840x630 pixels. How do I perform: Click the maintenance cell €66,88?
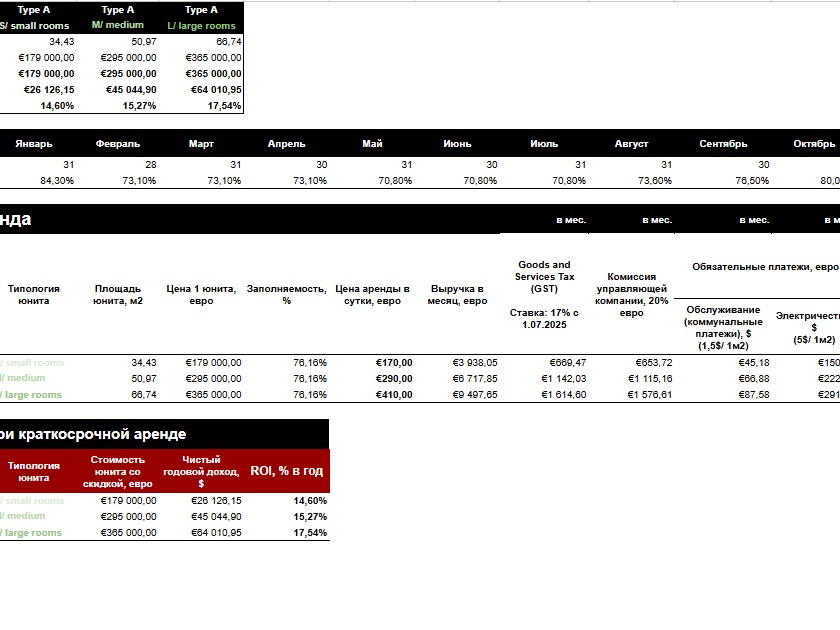click(x=754, y=379)
